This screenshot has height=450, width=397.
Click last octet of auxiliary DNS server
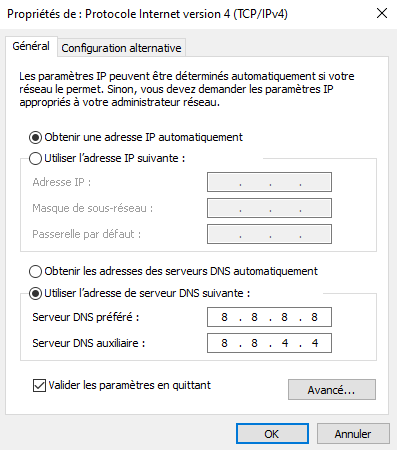pyautogui.click(x=315, y=343)
